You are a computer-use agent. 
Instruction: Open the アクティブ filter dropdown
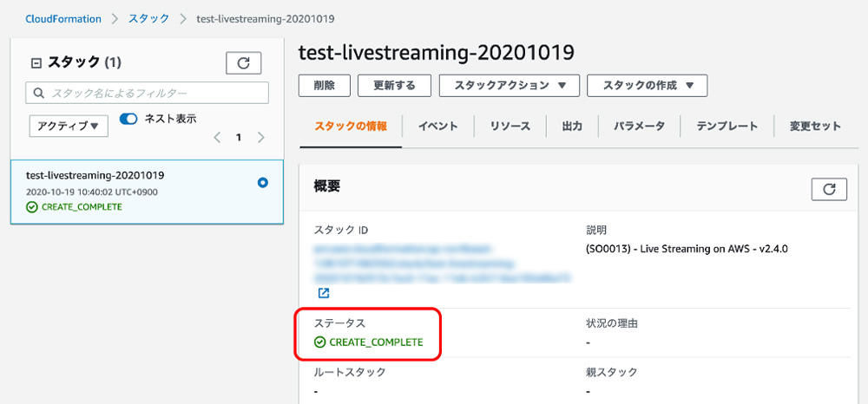pos(69,126)
